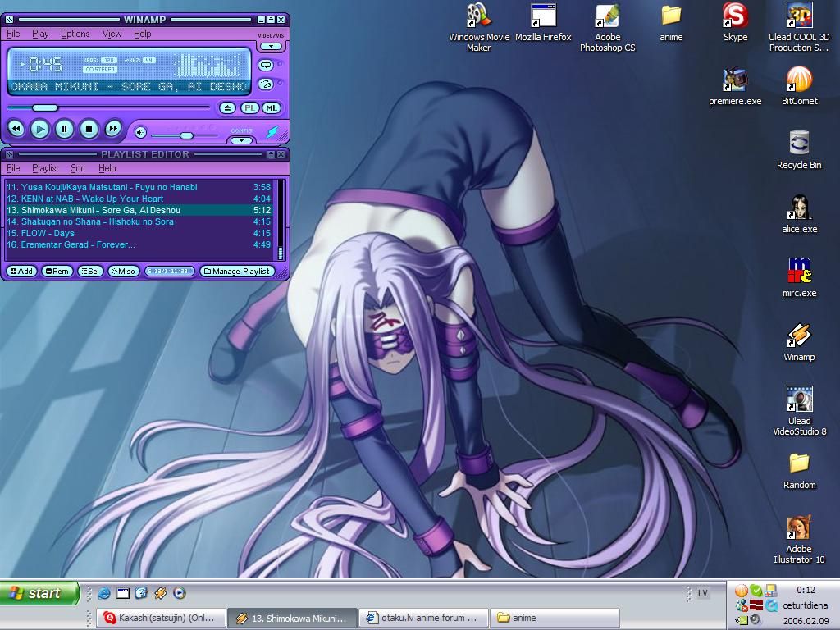
Task: Open Winamp Help menu
Action: point(143,34)
